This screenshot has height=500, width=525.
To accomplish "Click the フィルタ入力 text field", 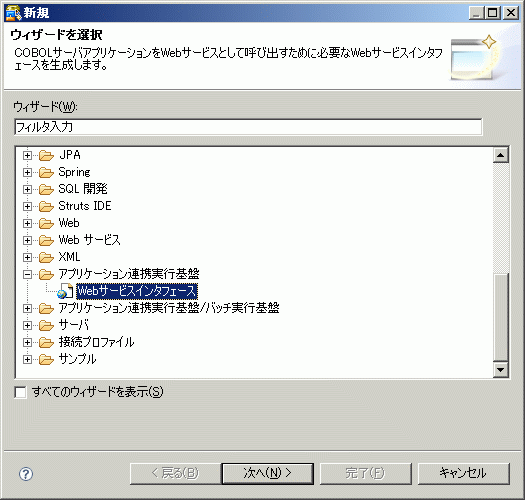I will (248, 127).
